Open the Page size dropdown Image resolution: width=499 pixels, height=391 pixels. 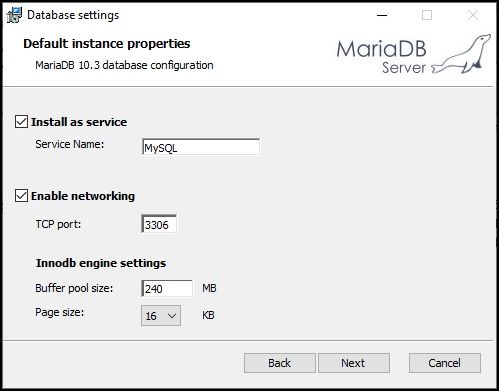click(x=161, y=315)
